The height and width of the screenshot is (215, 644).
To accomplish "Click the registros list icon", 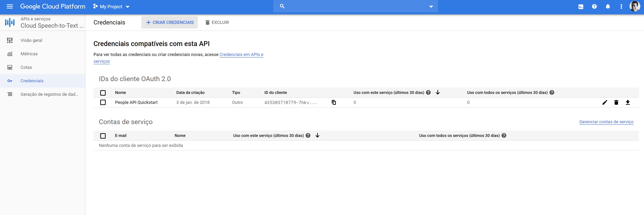I will pyautogui.click(x=10, y=94).
